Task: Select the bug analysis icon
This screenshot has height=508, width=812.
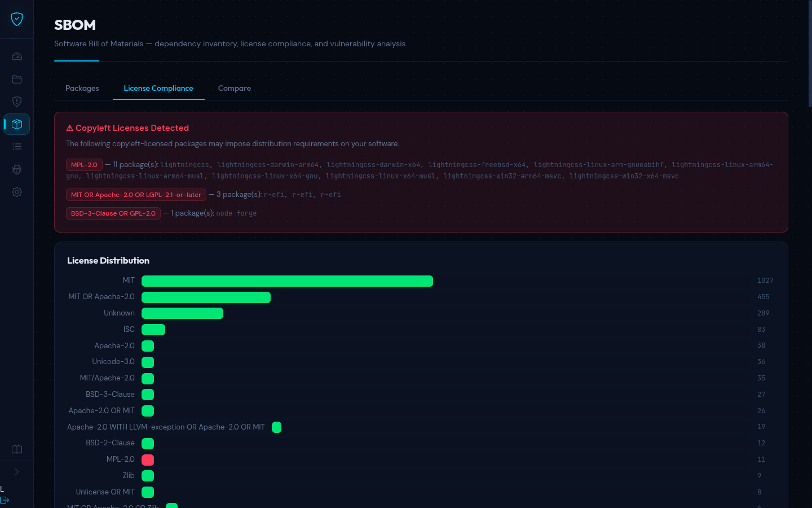Action: (x=16, y=169)
